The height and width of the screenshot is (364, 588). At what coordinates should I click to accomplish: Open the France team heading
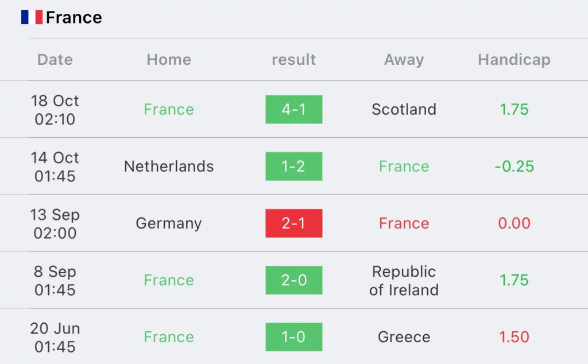(x=74, y=18)
